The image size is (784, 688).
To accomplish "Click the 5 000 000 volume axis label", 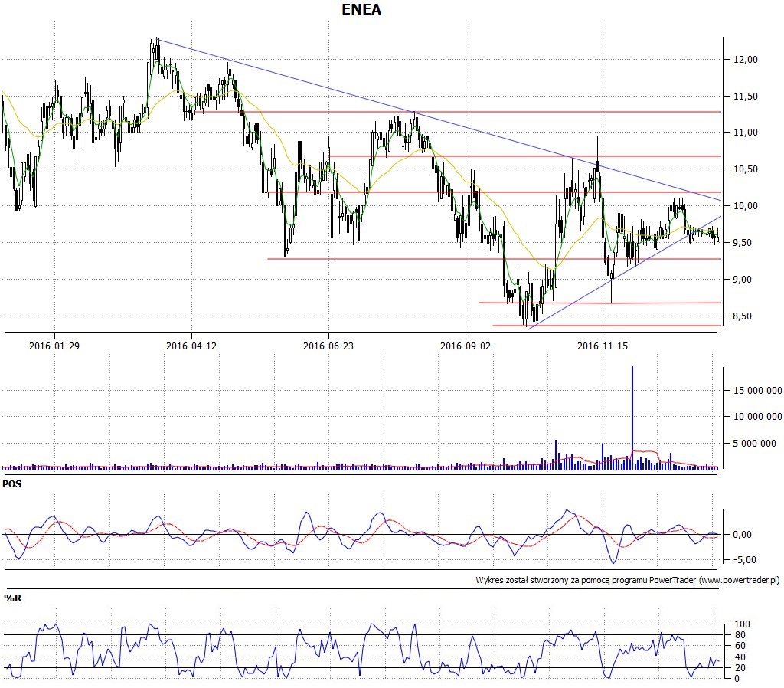I will point(754,443).
